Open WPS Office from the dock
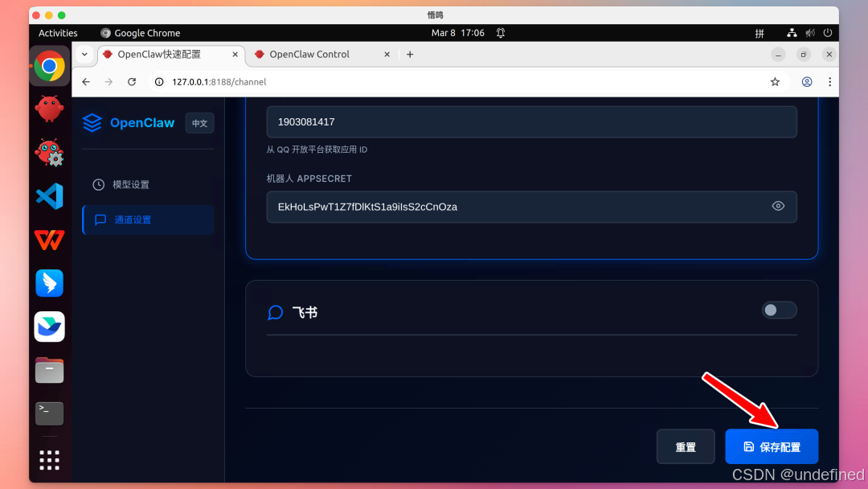 (49, 240)
